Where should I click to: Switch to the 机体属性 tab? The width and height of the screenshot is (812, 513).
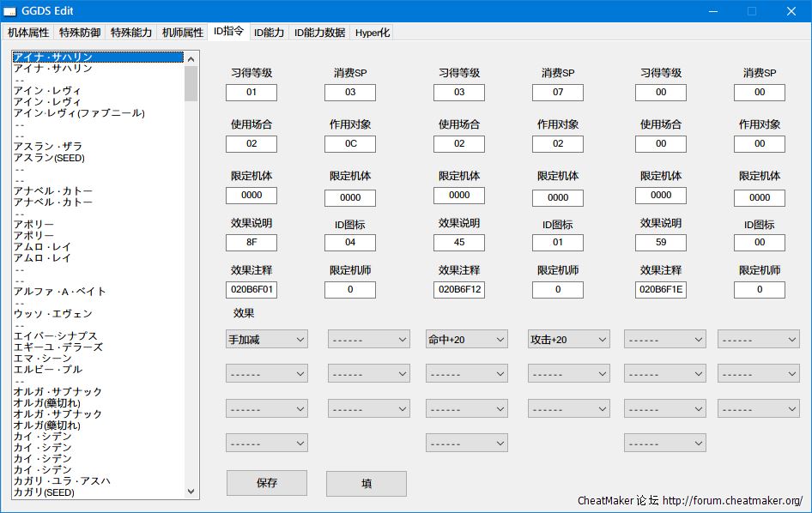coord(28,33)
